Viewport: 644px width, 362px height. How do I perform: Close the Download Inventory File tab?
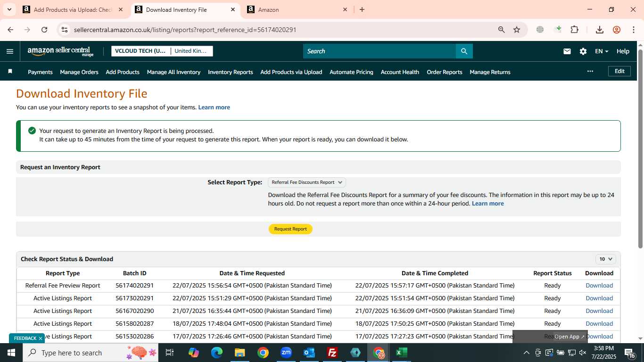tap(233, 9)
